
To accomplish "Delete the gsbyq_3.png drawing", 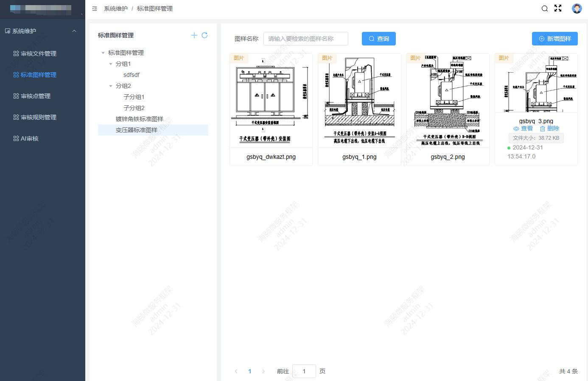I will 549,129.
